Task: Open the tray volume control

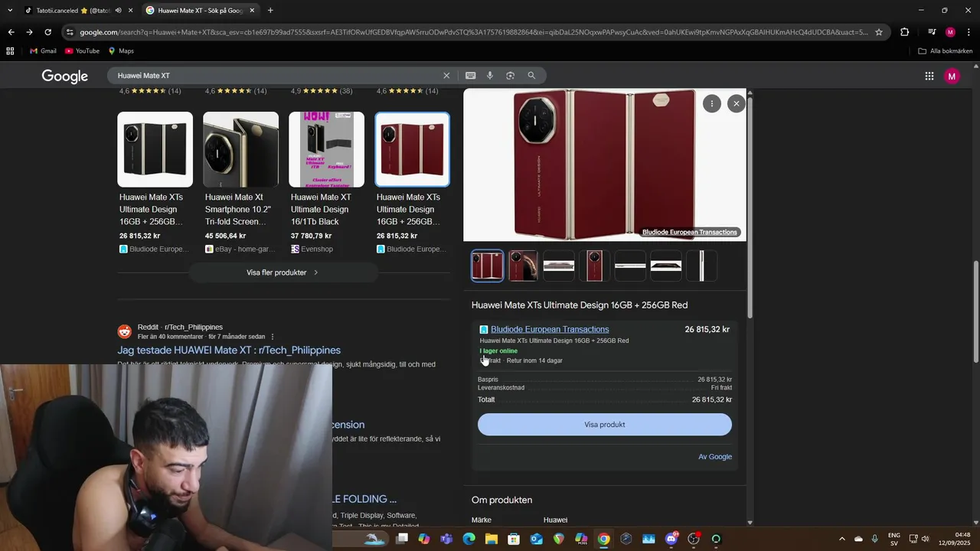Action: click(x=926, y=539)
